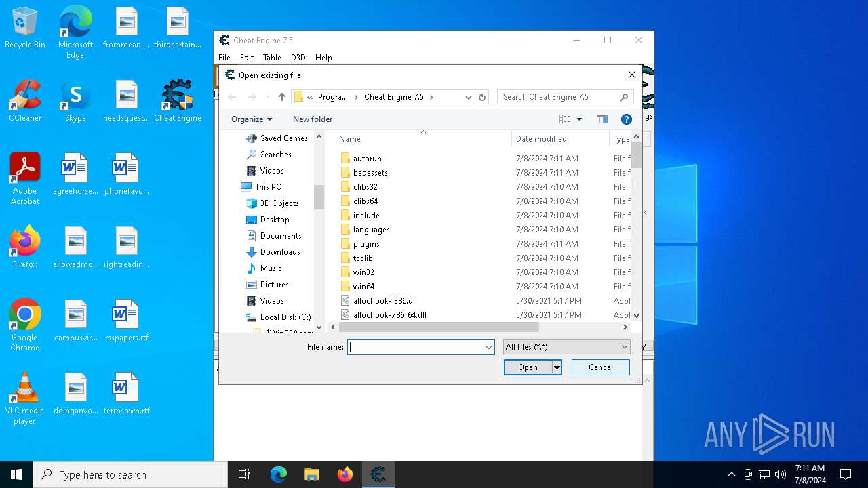This screenshot has height=488, width=868.
Task: Open the Help menu in Cheat Engine
Action: (323, 58)
